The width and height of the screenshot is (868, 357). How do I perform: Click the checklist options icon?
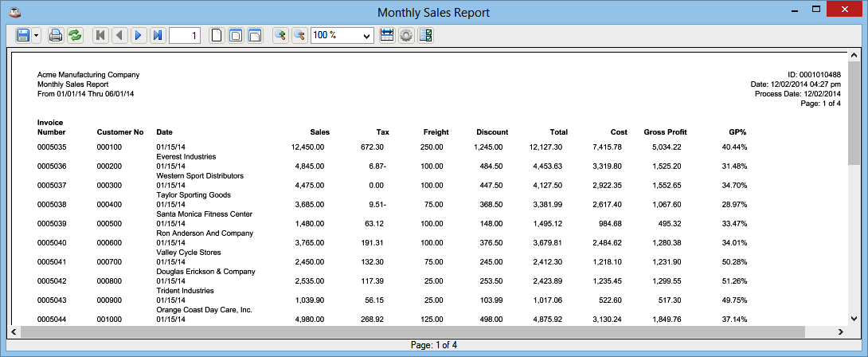[x=425, y=35]
